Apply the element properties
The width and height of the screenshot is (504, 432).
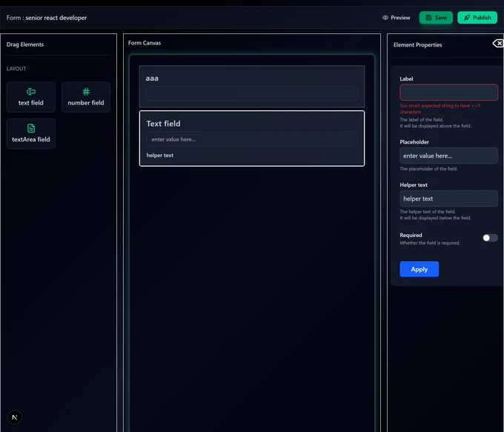420,269
